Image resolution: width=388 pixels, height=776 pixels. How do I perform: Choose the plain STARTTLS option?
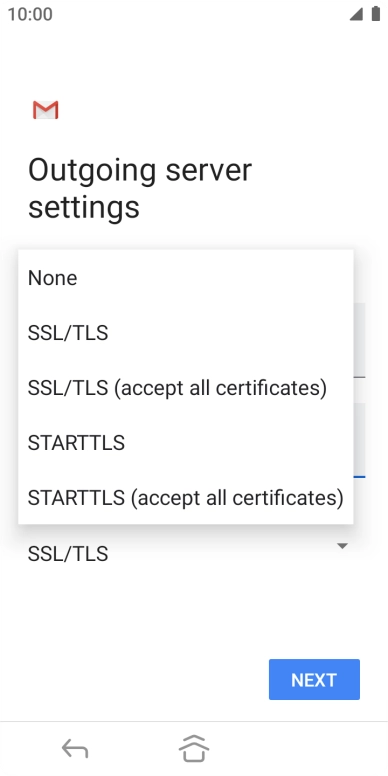point(186,442)
